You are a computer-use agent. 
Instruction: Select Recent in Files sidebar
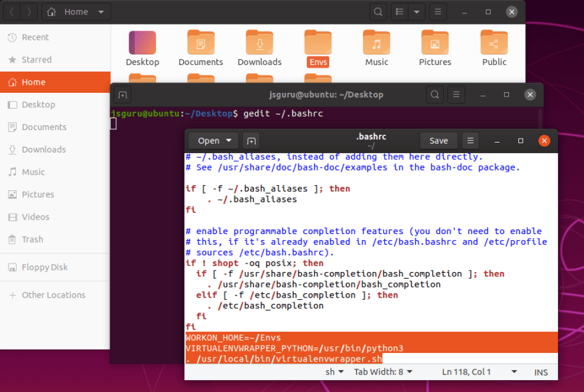[x=55, y=37]
